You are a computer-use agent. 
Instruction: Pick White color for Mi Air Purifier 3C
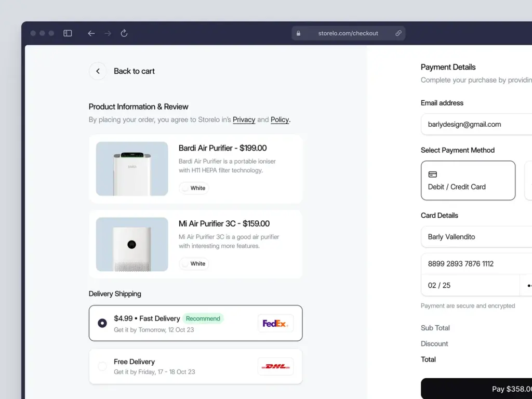coord(194,263)
